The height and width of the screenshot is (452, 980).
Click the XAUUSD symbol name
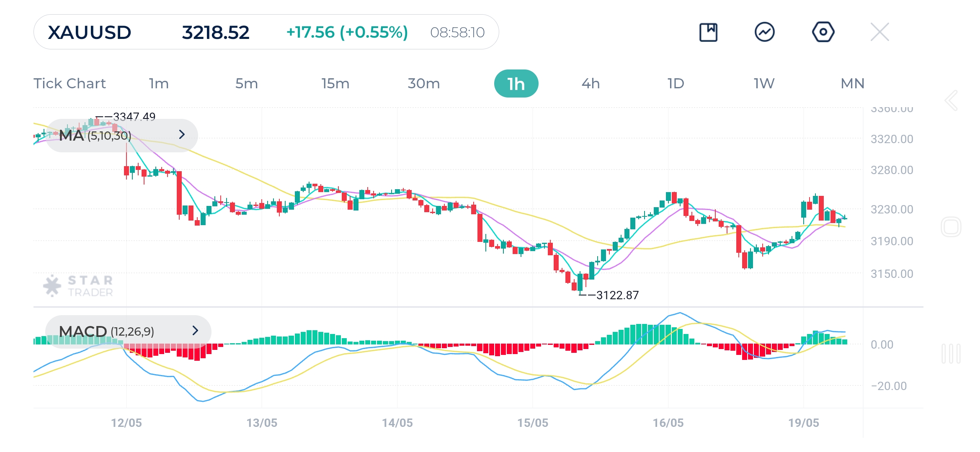[89, 32]
